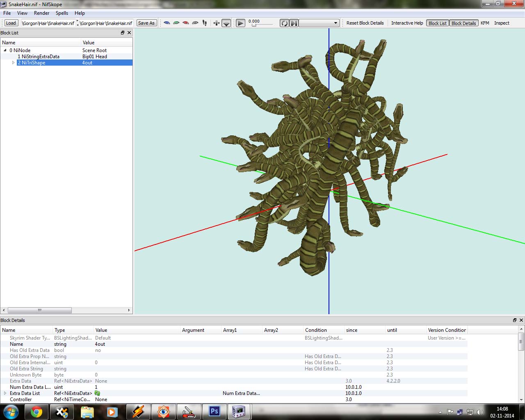
Task: Click the Load button
Action: click(11, 23)
